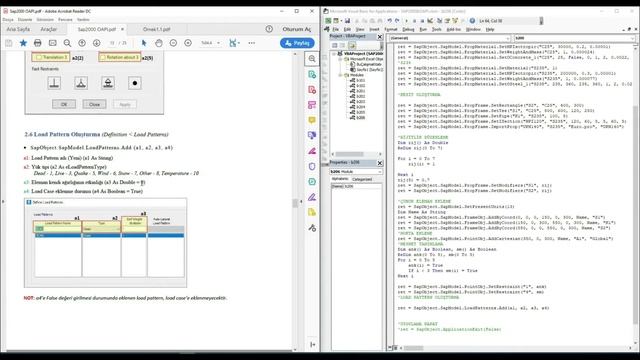This screenshot has height=360, width=640.
Task: Switch to the Araçlar tab in Acrobat
Action: 49,29
